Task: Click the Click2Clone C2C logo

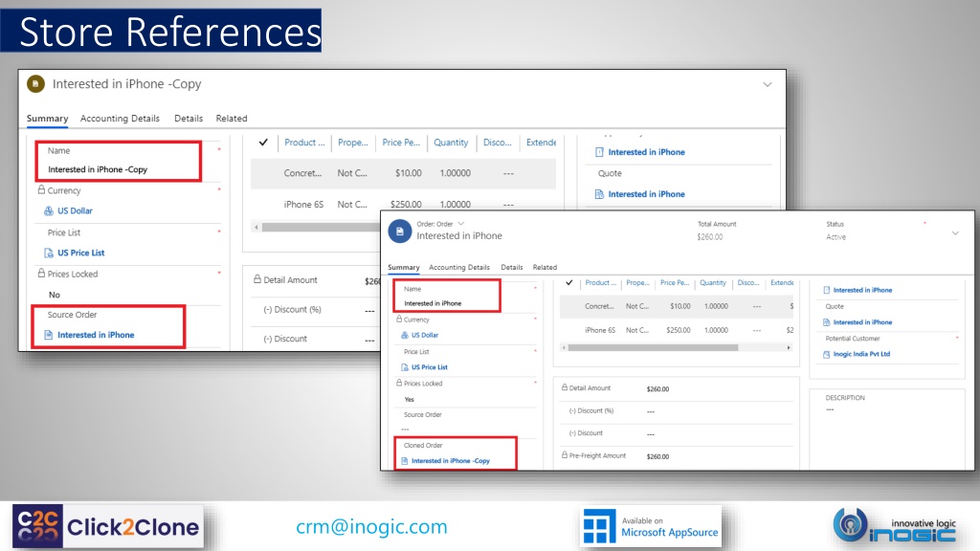Action: click(x=107, y=527)
